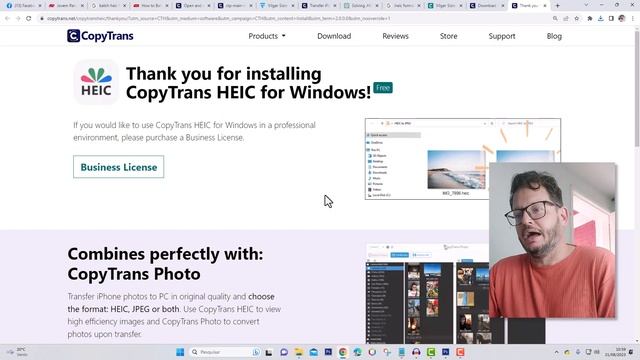Screen dimensions: 640x360
Task: Click the CopyTrans HEIC app icon
Action: (x=96, y=82)
